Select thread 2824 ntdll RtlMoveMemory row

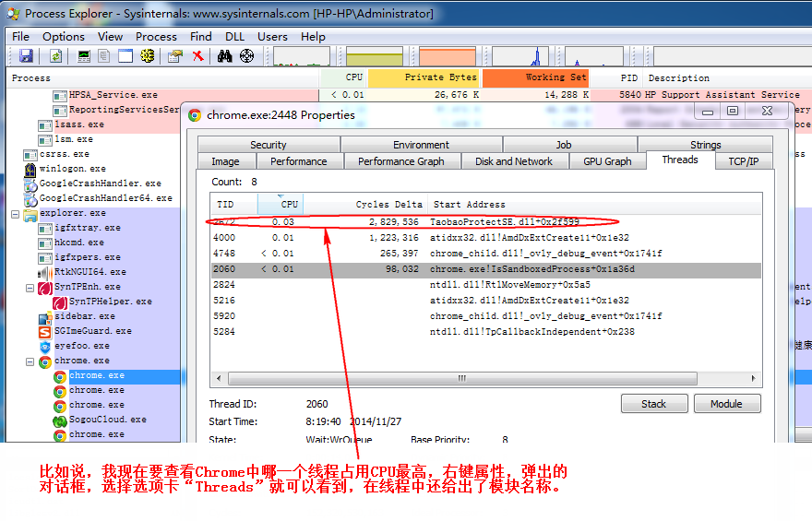[485, 285]
